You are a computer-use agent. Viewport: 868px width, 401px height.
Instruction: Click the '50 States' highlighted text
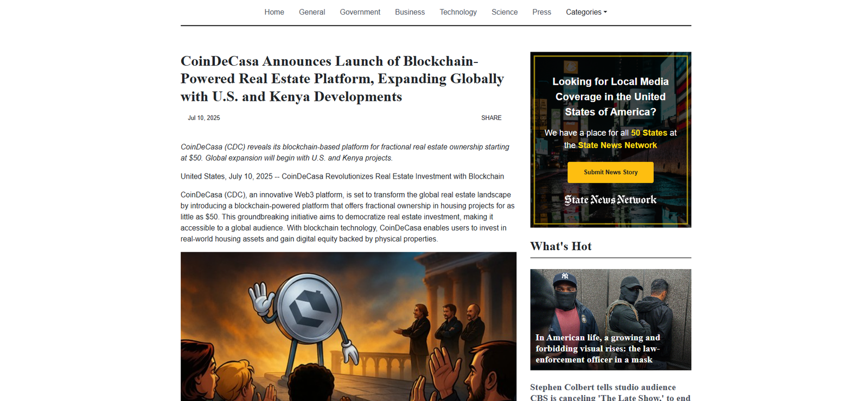point(649,133)
